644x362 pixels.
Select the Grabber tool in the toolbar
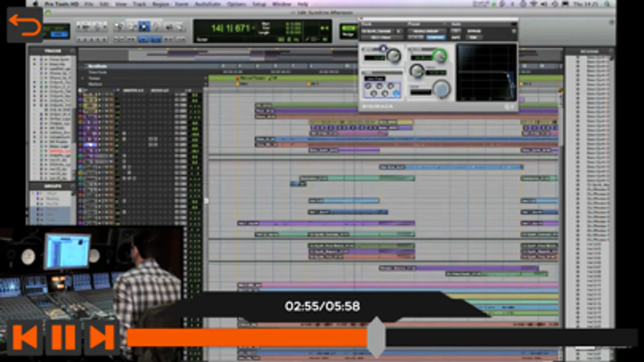point(156,27)
